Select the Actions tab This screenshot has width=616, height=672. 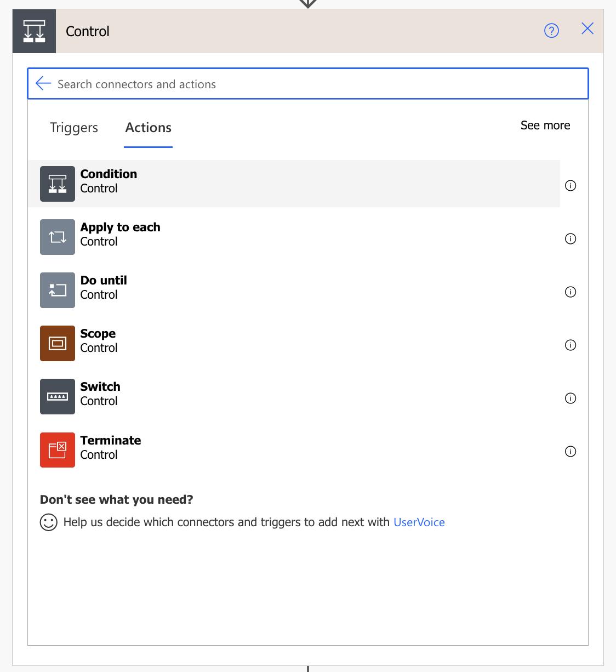[148, 128]
